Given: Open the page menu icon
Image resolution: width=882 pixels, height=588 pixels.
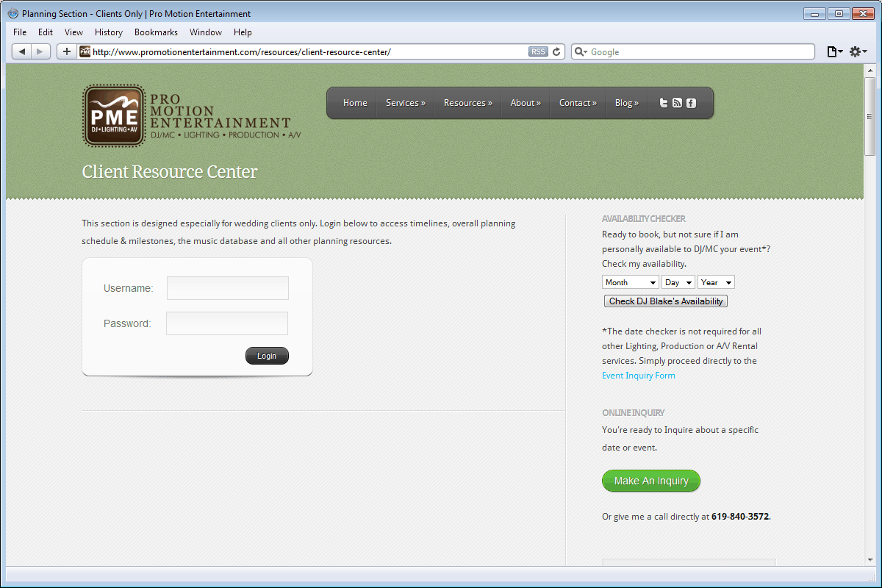Looking at the screenshot, I should (x=834, y=51).
